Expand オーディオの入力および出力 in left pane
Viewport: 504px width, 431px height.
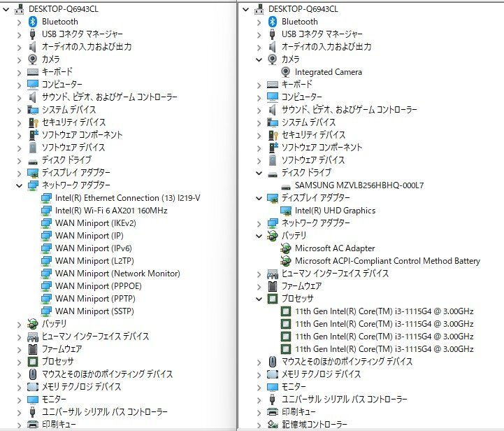tap(20, 48)
